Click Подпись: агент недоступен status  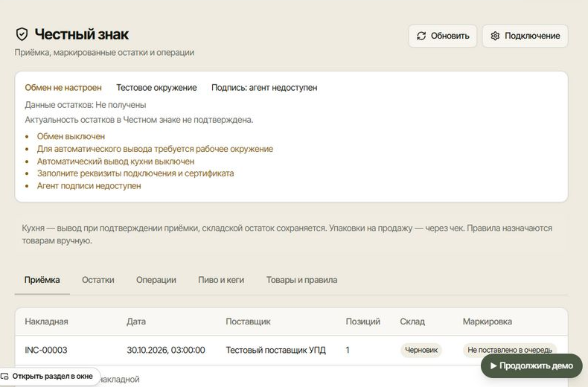pyautogui.click(x=264, y=88)
